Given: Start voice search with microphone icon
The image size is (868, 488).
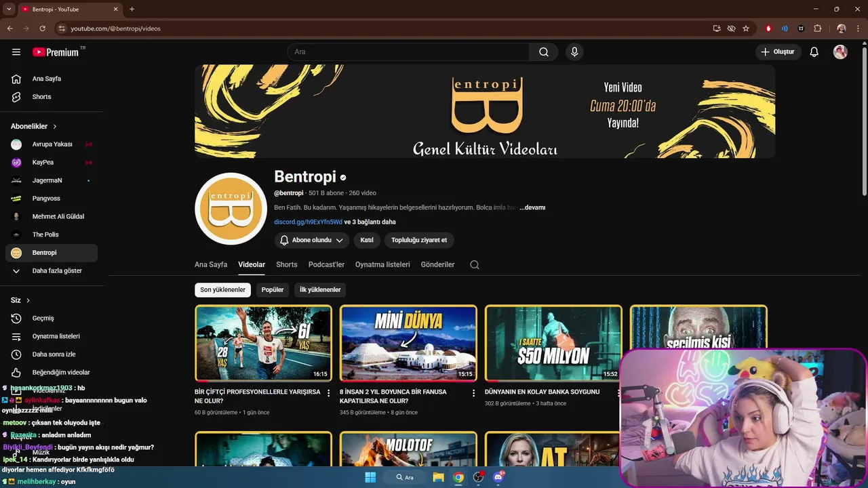Looking at the screenshot, I should [x=574, y=52].
